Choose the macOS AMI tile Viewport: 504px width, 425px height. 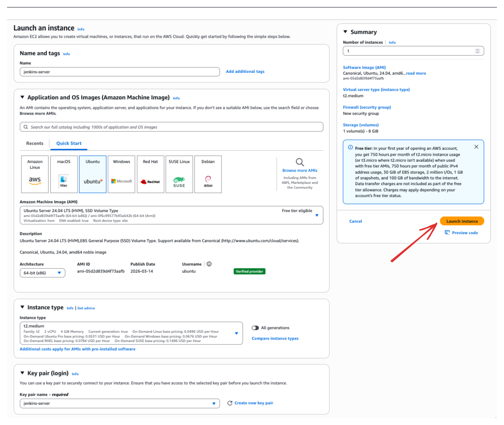[x=64, y=174]
